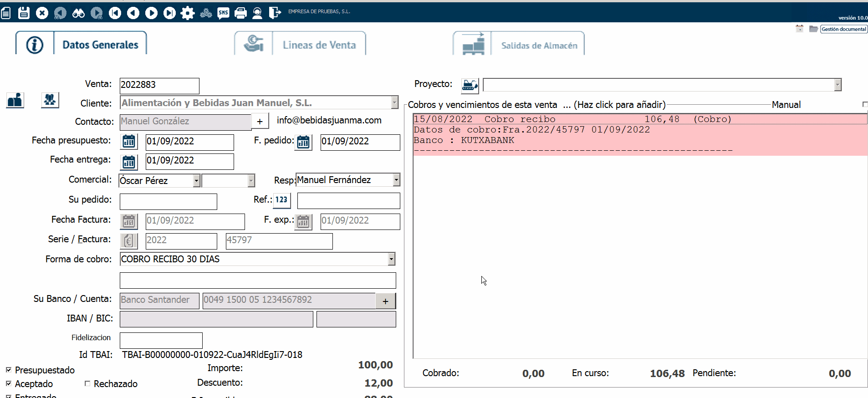The height and width of the screenshot is (398, 868).
Task: Open search with the binoculars icon
Action: (x=78, y=13)
